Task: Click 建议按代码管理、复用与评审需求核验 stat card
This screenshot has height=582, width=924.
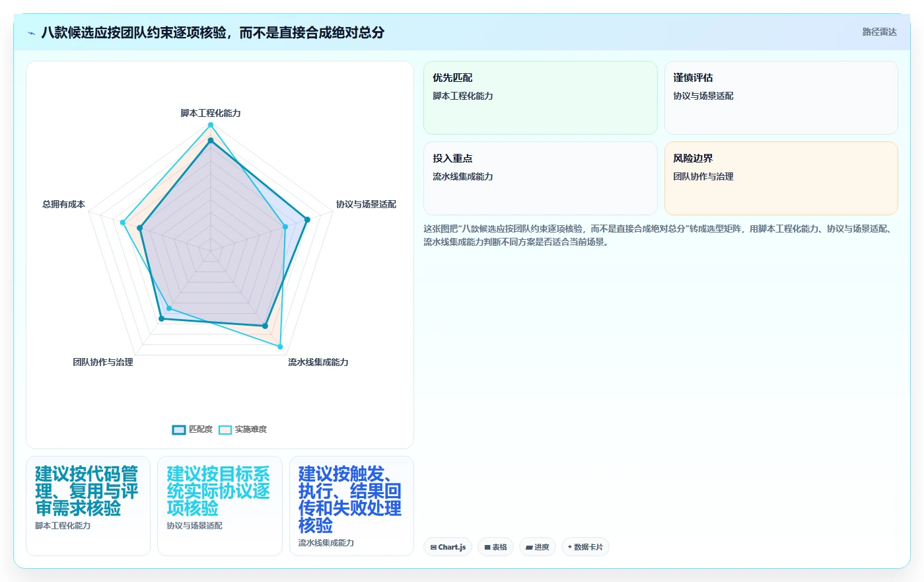Action: pos(88,506)
